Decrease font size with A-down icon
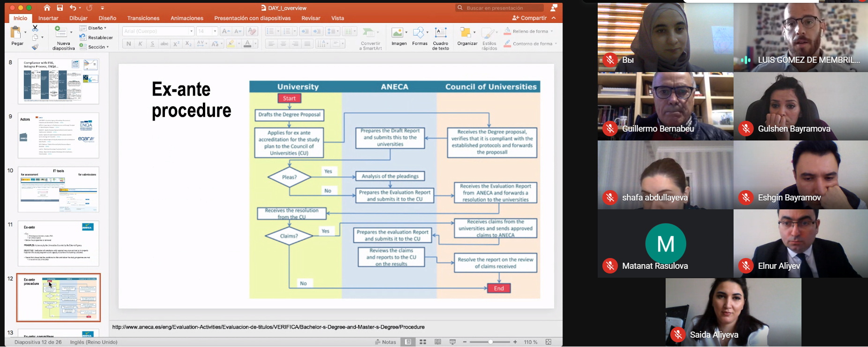 238,31
